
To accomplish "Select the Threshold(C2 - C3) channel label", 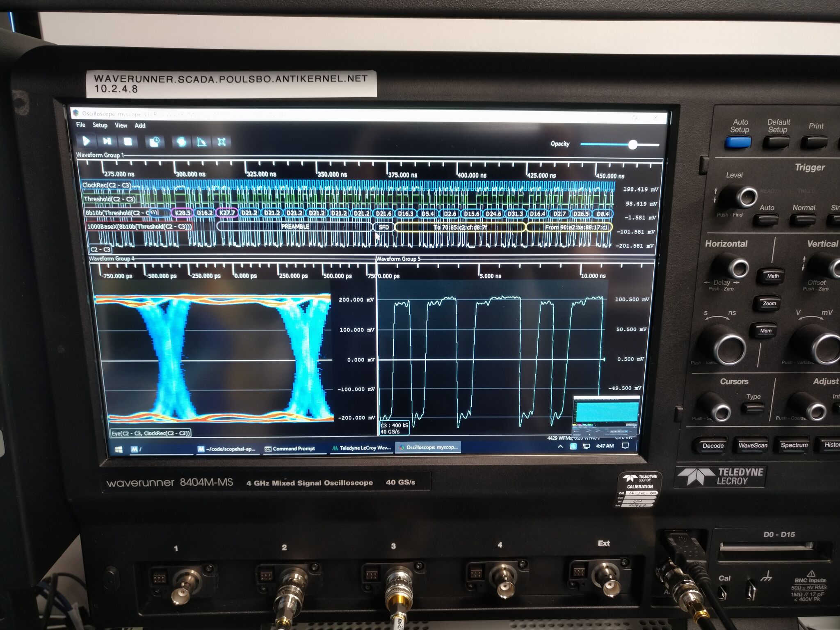I will [x=110, y=199].
